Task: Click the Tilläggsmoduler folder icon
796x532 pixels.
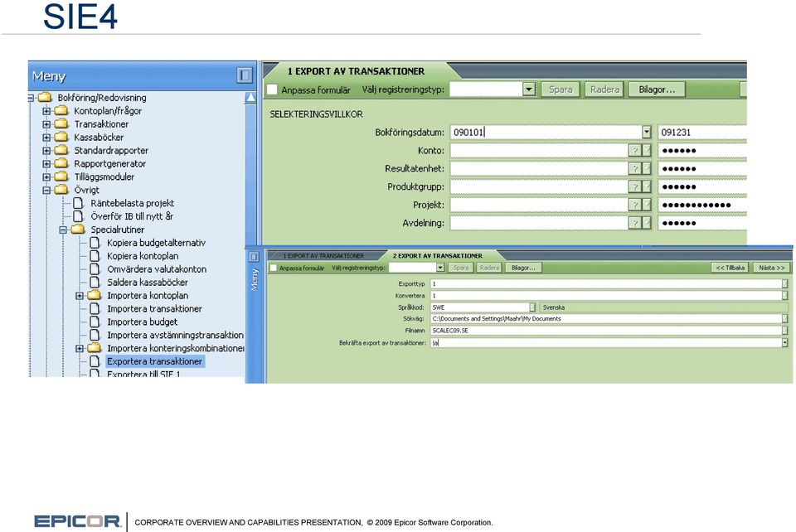Action: [61, 177]
